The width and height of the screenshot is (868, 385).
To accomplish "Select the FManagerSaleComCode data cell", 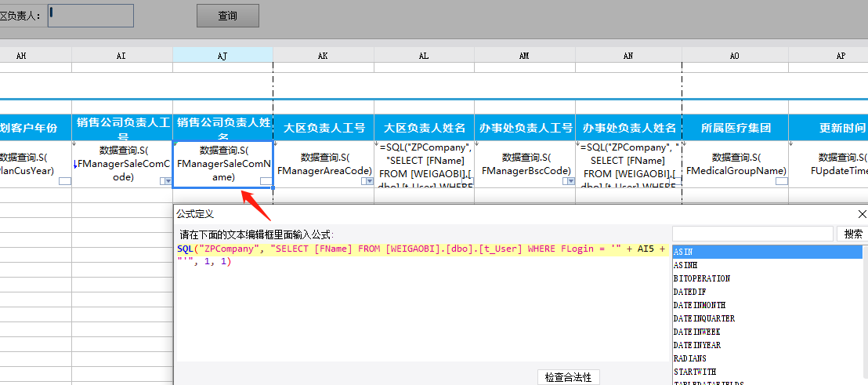I will [x=121, y=164].
